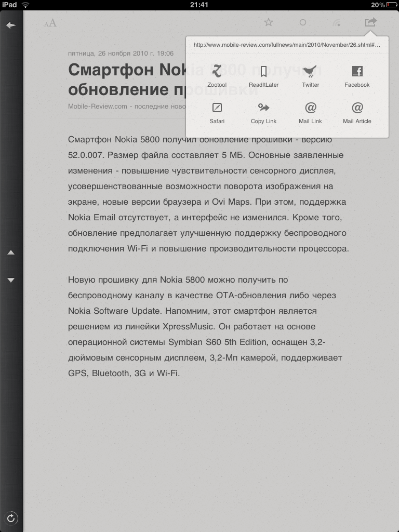
Task: Tap the battery indicator in status bar
Action: pos(391,5)
